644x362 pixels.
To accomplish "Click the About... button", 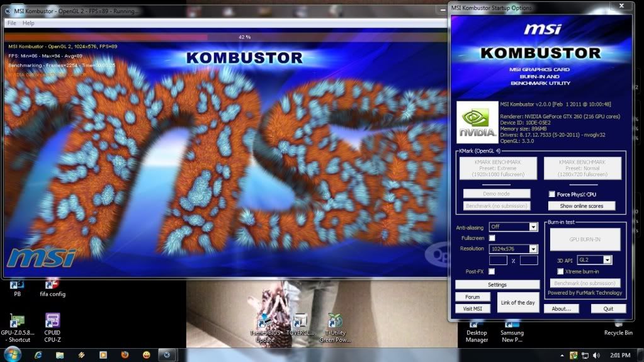I will pos(561,308).
